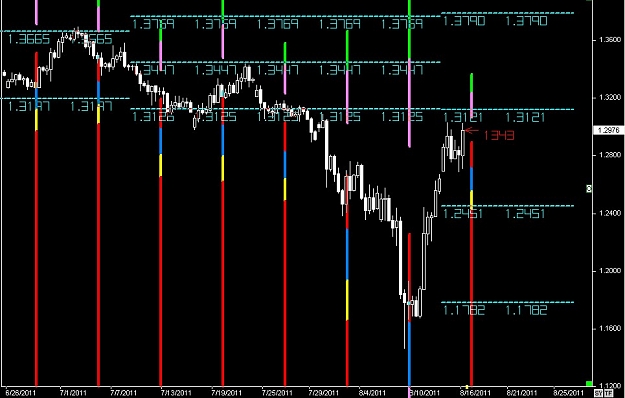Click the 7/7/2011 date label
The height and width of the screenshot is (398, 625).
tap(124, 393)
